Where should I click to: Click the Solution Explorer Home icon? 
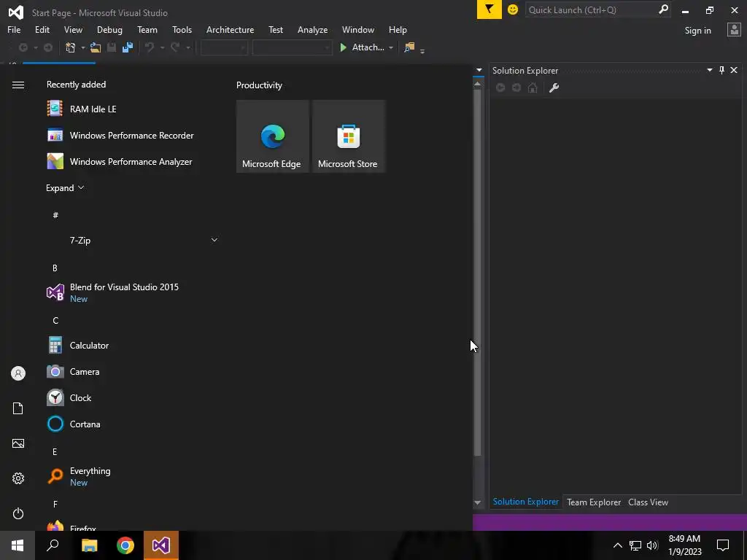tap(533, 87)
